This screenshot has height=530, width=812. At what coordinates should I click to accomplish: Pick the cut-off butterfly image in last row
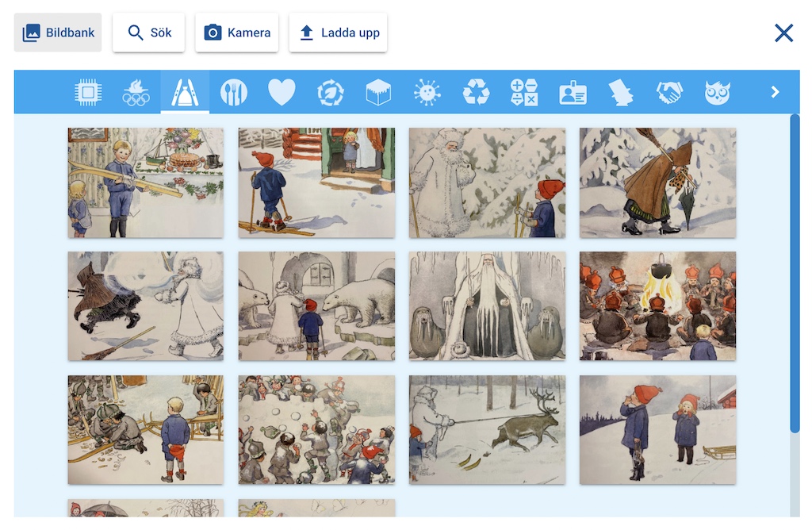(x=316, y=509)
